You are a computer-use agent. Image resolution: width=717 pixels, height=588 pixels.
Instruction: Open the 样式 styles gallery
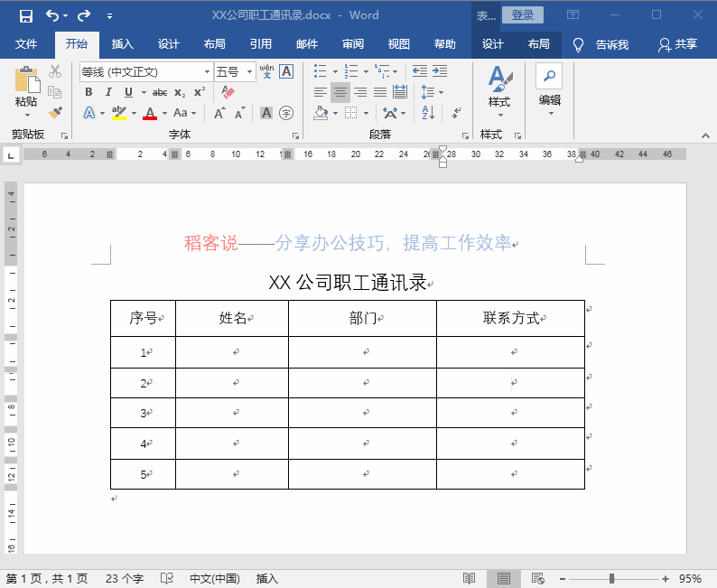coord(499,91)
